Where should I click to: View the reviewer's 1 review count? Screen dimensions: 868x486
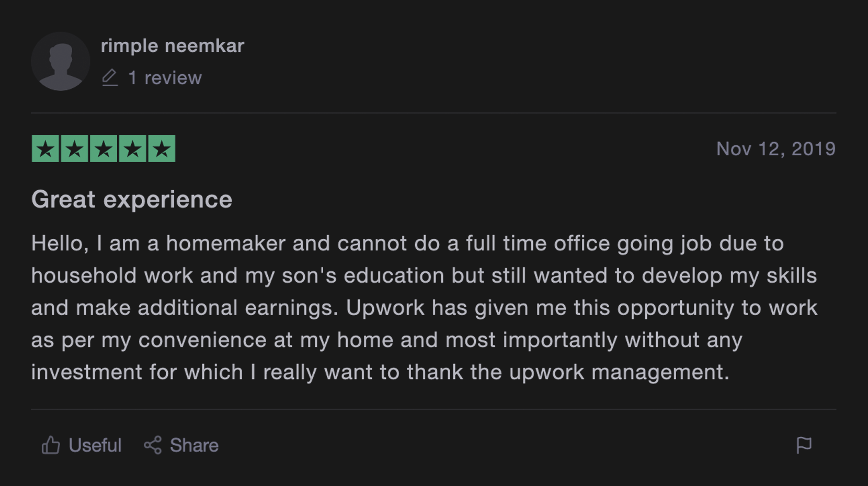coord(165,78)
